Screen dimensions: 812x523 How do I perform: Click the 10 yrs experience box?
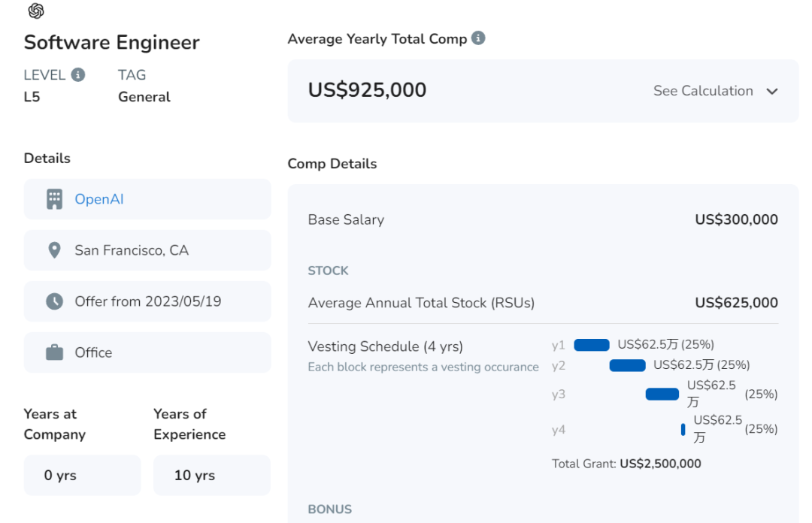pos(211,475)
